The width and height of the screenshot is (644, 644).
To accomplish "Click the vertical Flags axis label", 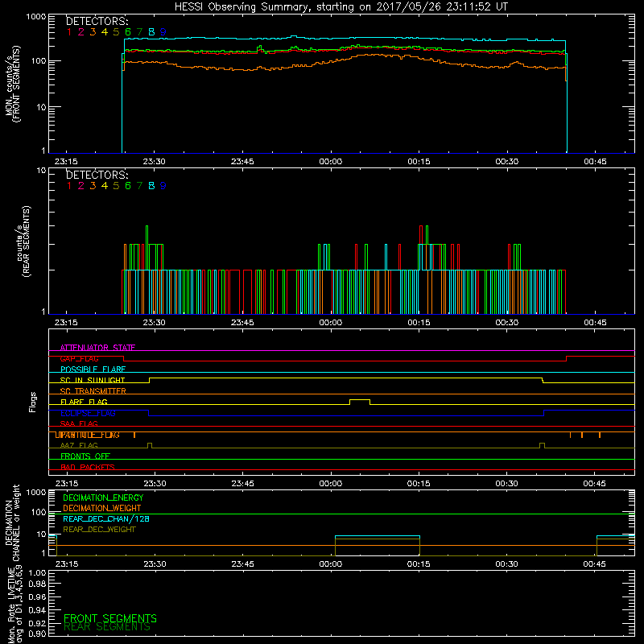I will (x=33, y=402).
